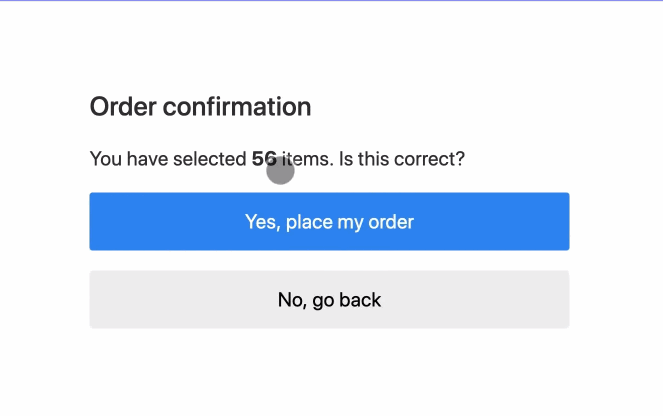Click the 'Yes, place my order' button
The height and width of the screenshot is (416, 663).
click(329, 221)
